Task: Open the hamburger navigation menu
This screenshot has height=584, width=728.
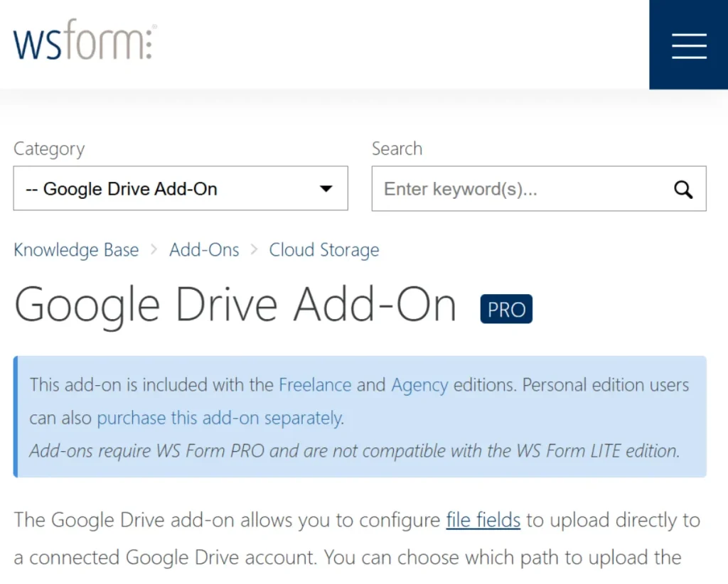Action: [688, 45]
